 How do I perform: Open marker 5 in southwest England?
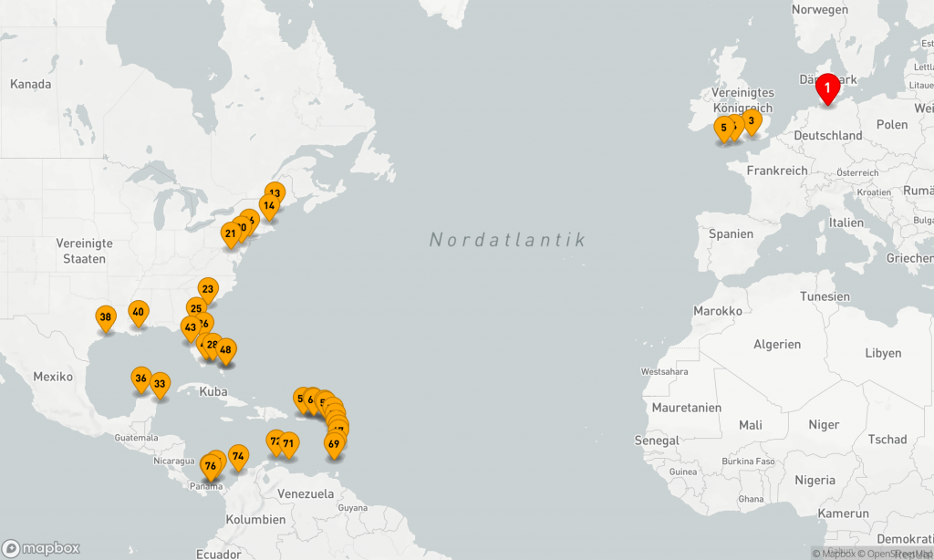723,128
